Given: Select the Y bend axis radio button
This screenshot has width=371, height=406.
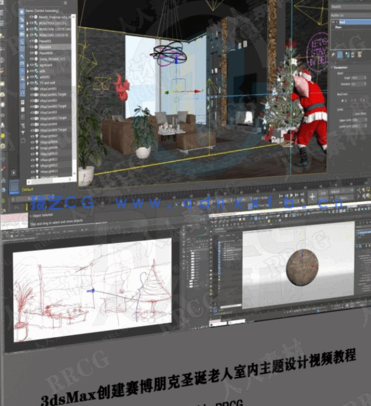Looking at the screenshot, I should tap(352, 100).
